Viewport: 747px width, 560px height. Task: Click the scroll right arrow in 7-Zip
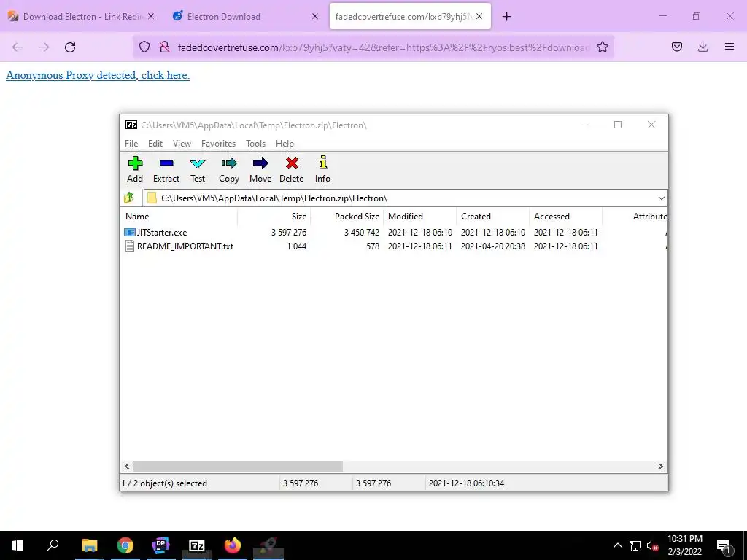click(x=661, y=466)
